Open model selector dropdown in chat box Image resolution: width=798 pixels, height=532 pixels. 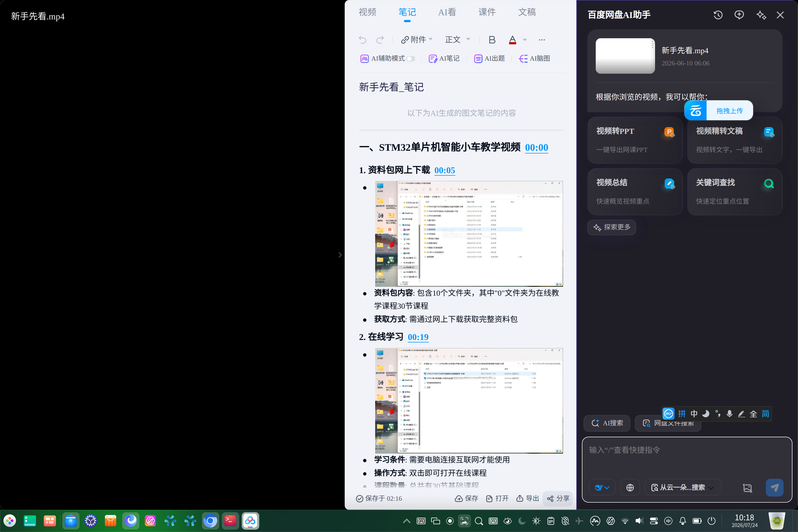click(602, 488)
